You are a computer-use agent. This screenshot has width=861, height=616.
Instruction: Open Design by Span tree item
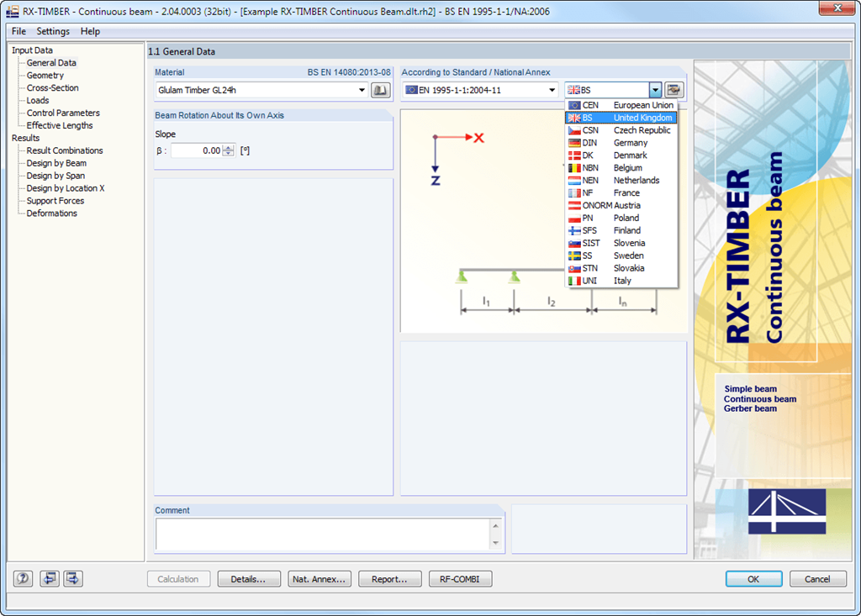[56, 176]
